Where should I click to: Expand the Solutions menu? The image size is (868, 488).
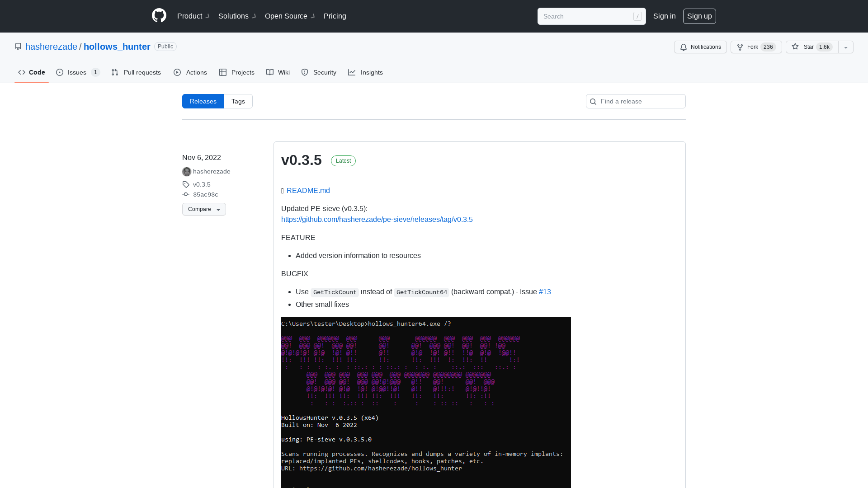pos(237,16)
